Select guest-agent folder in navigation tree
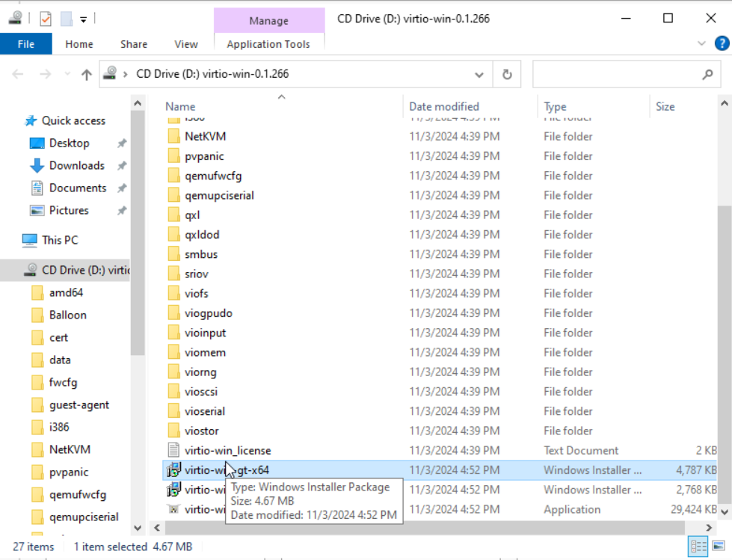 pos(79,404)
